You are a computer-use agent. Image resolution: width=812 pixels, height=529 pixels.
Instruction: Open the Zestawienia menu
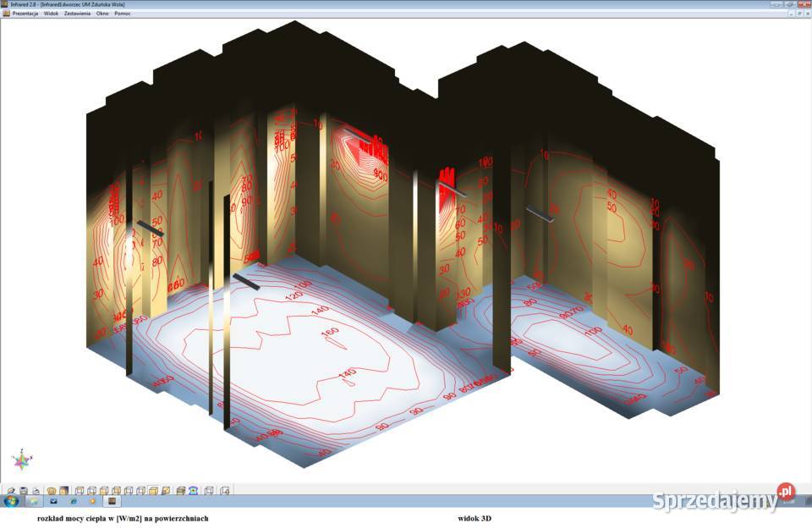pos(77,14)
